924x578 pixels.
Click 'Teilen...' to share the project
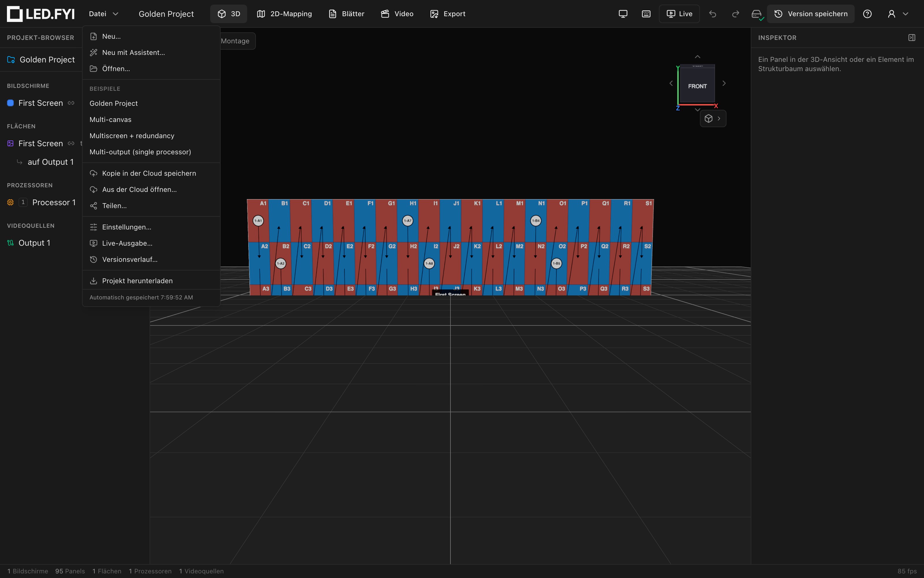coord(151,206)
